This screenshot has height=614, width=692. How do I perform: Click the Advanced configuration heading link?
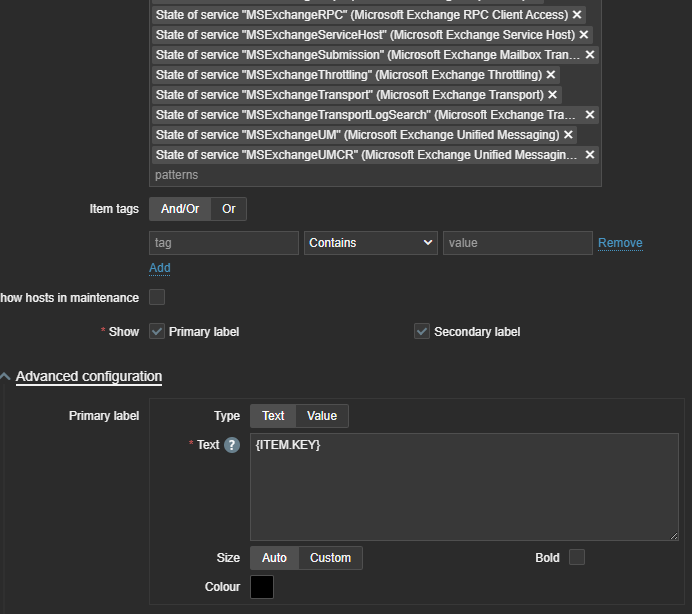89,376
